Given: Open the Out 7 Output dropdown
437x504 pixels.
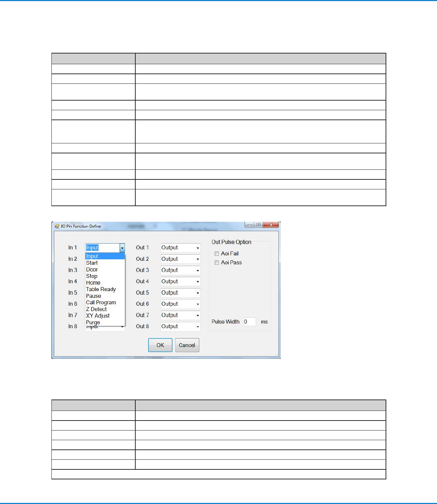Looking at the screenshot, I should pyautogui.click(x=180, y=315).
